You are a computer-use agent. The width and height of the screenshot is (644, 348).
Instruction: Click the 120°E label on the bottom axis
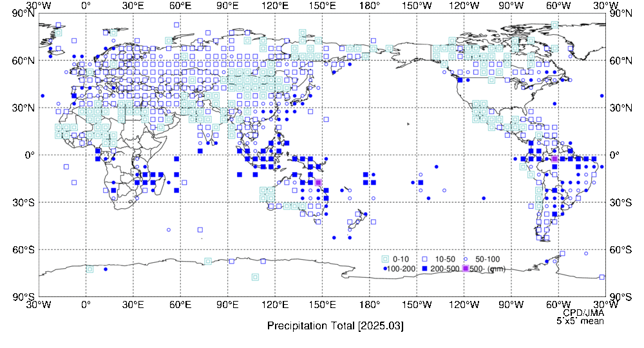coord(275,305)
